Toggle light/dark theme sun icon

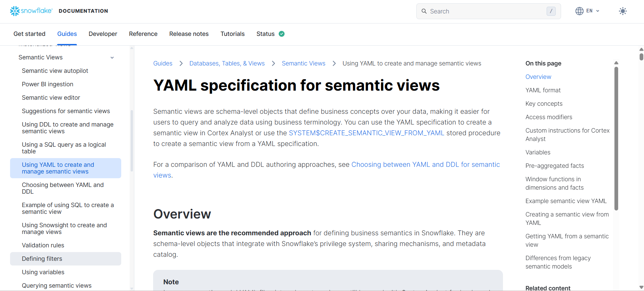623,11
